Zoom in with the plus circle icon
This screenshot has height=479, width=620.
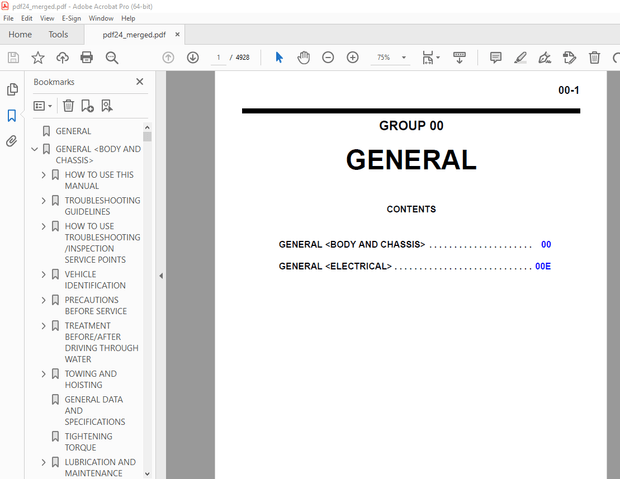[x=352, y=58]
